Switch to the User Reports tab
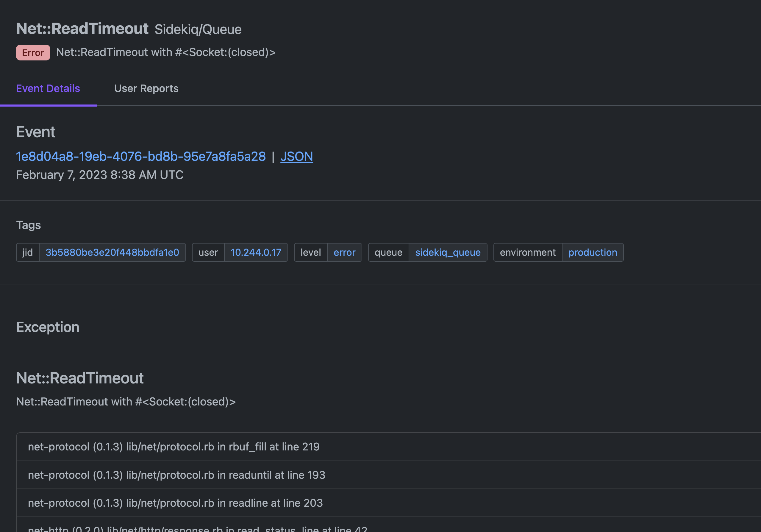761x532 pixels. pos(146,88)
